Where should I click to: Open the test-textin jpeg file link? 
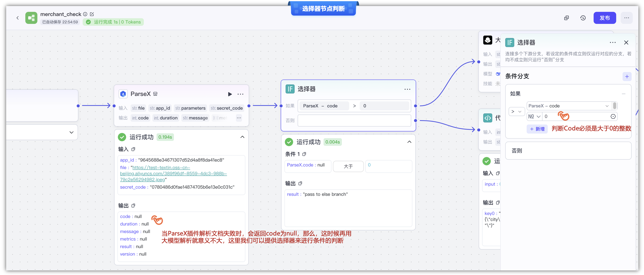tap(173, 173)
